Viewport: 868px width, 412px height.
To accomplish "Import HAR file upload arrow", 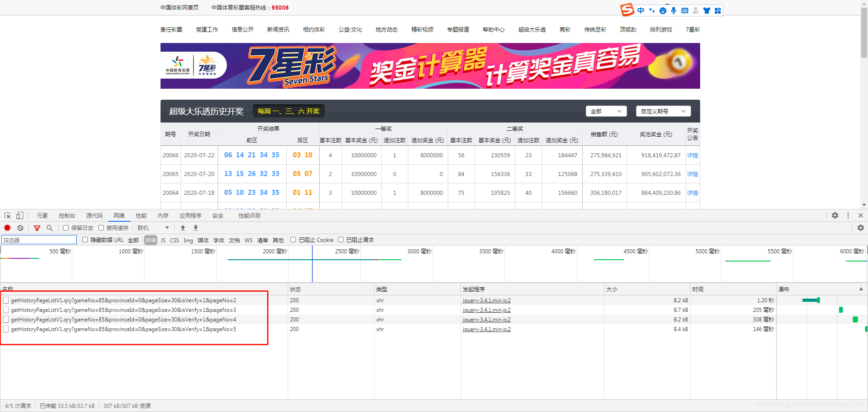I will pyautogui.click(x=183, y=228).
